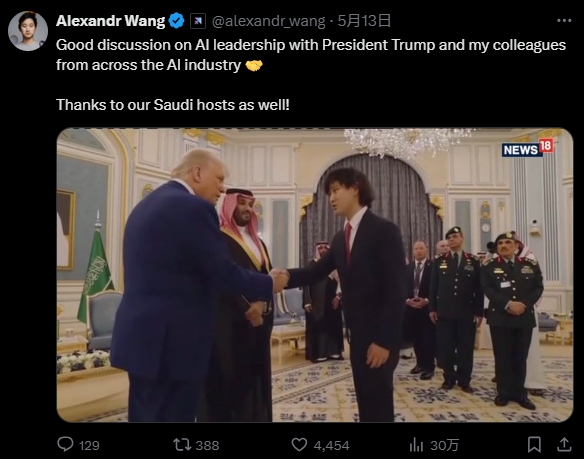Viewport: 584px width, 459px height.
Task: Bookmark the post with the bookmark icon
Action: (534, 444)
